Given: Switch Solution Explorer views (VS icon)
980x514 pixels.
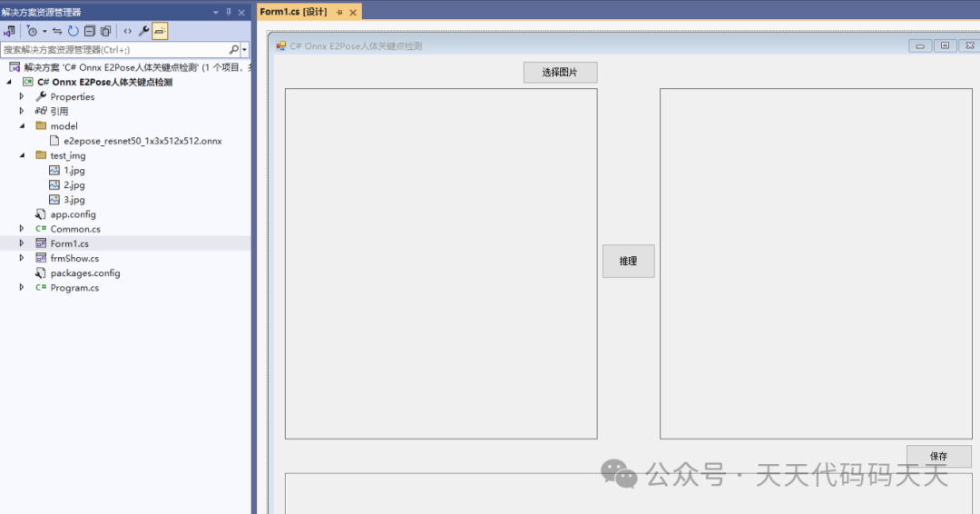Looking at the screenshot, I should click(x=9, y=31).
